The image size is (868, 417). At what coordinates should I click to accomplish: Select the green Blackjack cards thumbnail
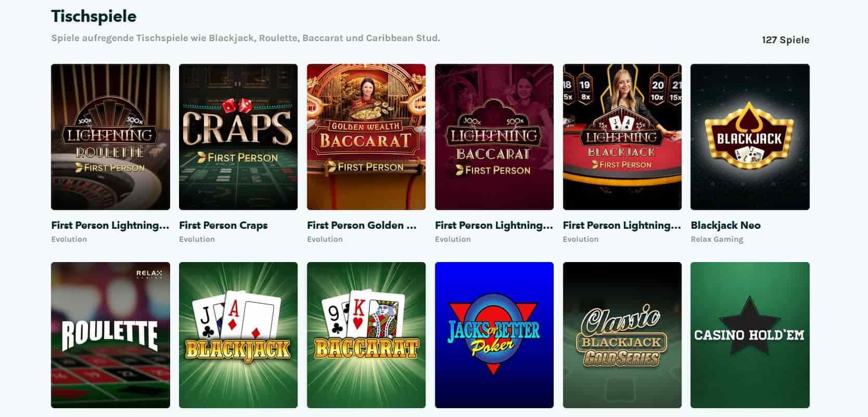(238, 335)
